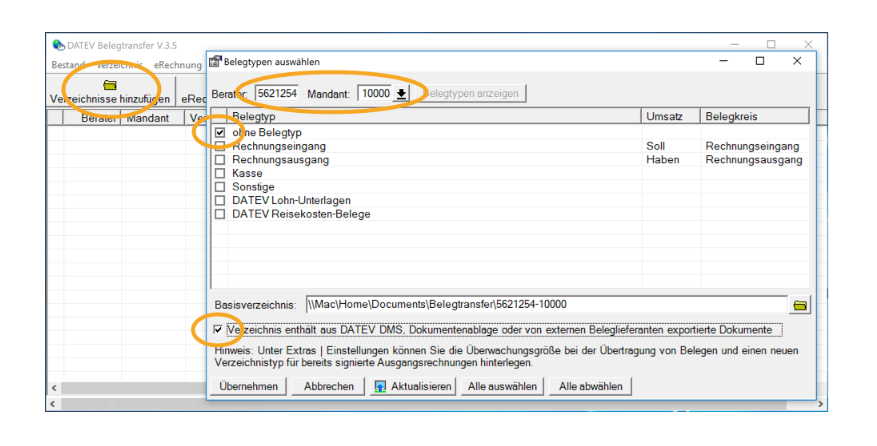Click the Basisverzeichnis path field
Viewport: 877px width, 446px height.
[x=546, y=305]
